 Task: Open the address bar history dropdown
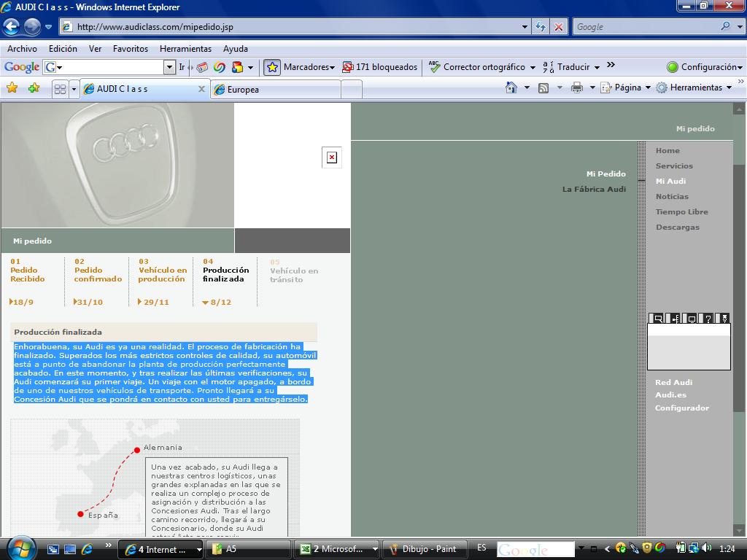(x=525, y=27)
